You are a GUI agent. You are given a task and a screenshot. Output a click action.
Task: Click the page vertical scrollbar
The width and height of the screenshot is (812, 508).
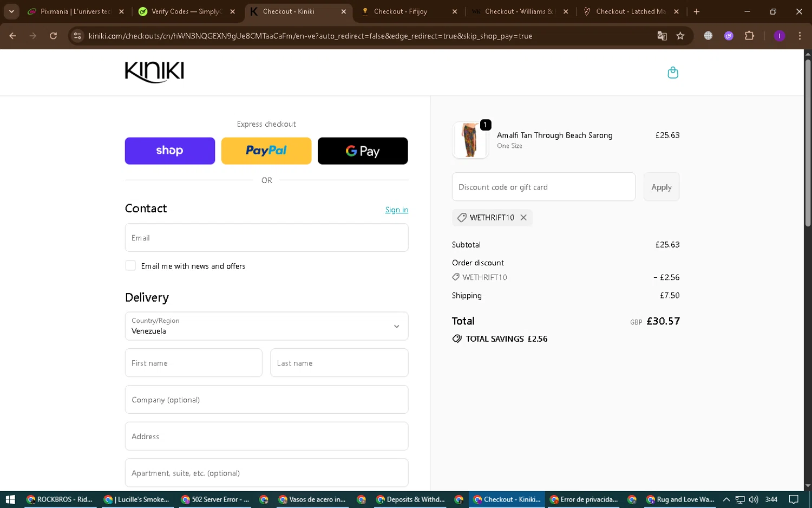coord(808,143)
